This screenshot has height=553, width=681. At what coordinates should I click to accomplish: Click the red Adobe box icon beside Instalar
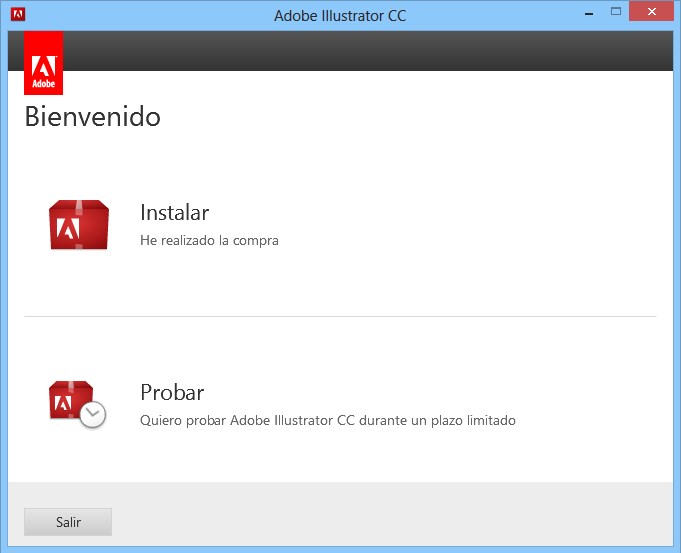click(x=79, y=225)
